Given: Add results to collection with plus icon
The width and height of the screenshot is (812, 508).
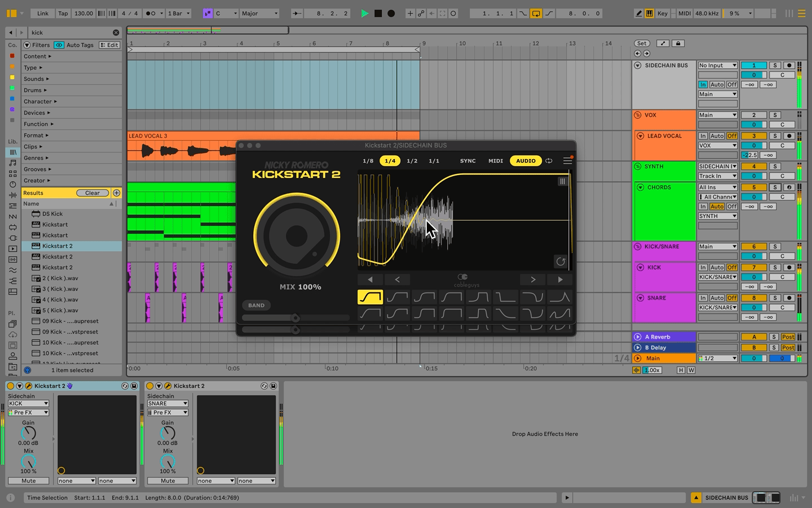Looking at the screenshot, I should click(x=116, y=193).
